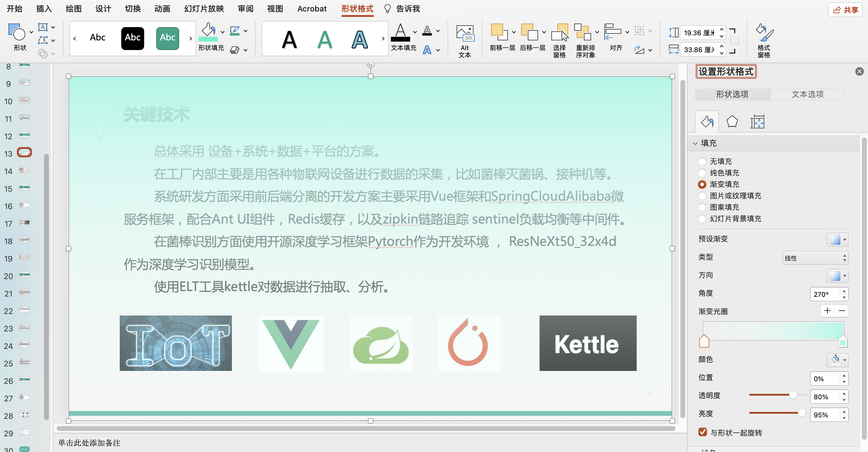868x452 pixels.
Task: Click the 亮度 brightness slider handle
Action: (802, 413)
